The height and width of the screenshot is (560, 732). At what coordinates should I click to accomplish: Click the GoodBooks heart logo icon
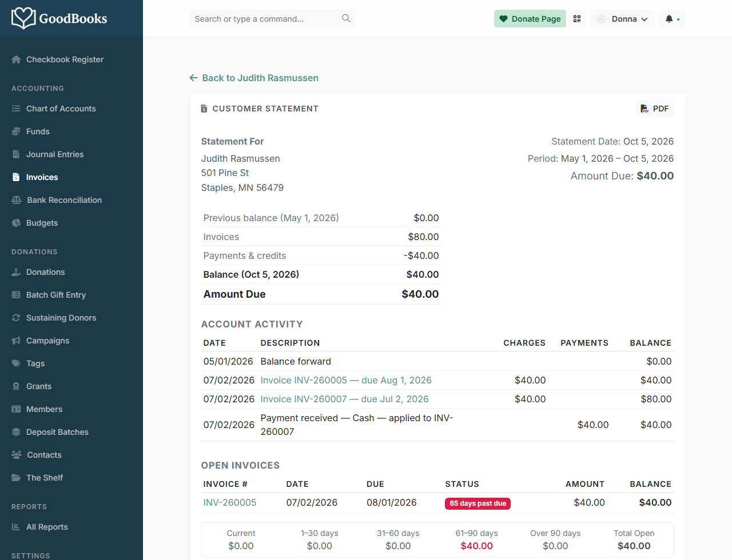pyautogui.click(x=23, y=18)
